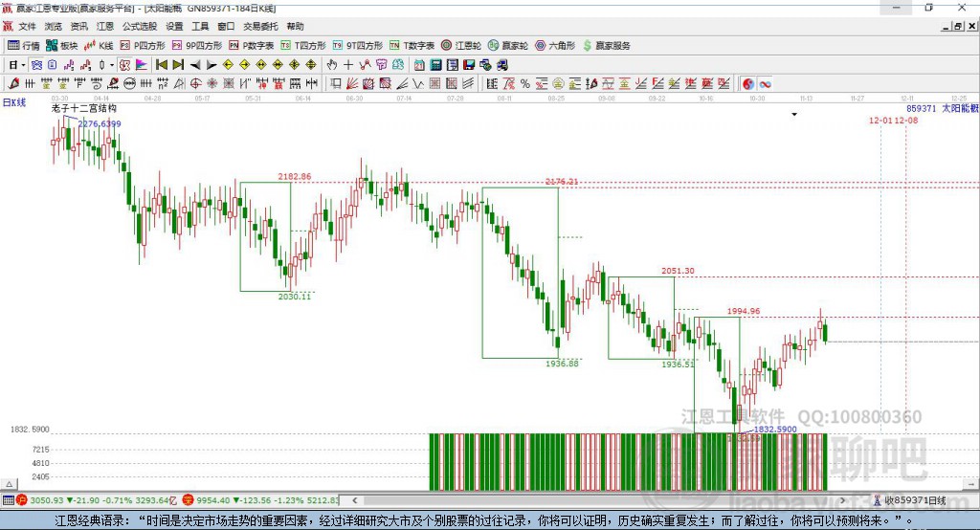Select the pen drawing tool

tap(13, 84)
